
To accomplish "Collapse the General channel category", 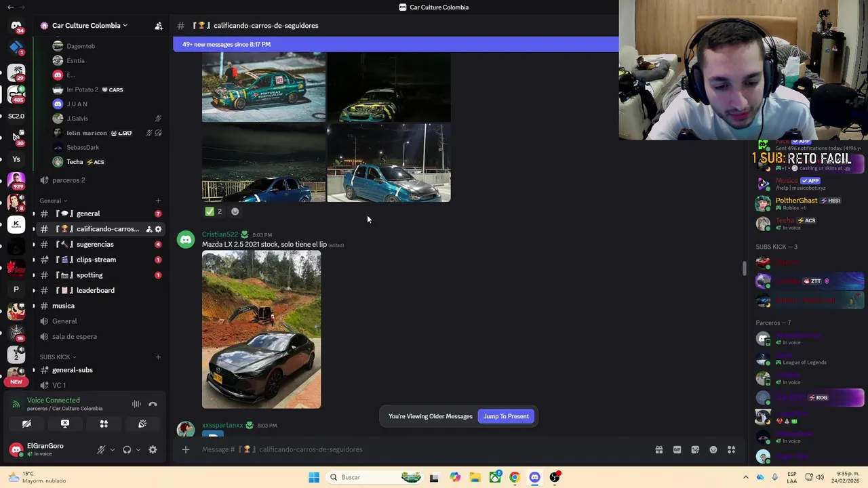I will point(53,201).
